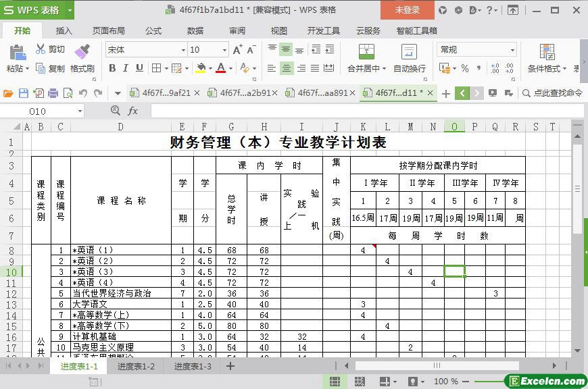588x389 pixels.
Task: Click the vertical scrollbar down arrow
Action: coord(577,351)
